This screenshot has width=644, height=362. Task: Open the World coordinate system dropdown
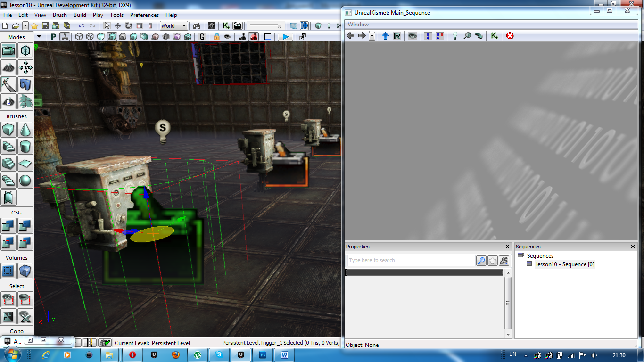173,26
